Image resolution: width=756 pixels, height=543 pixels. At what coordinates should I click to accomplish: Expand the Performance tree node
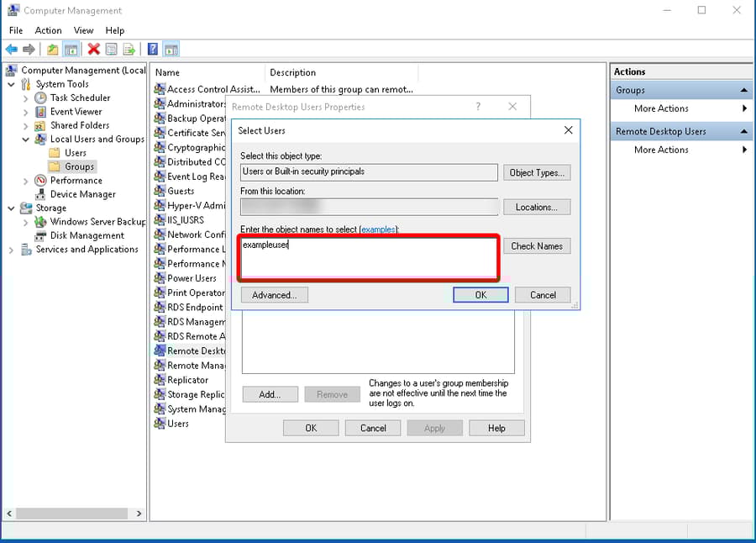pyautogui.click(x=24, y=180)
